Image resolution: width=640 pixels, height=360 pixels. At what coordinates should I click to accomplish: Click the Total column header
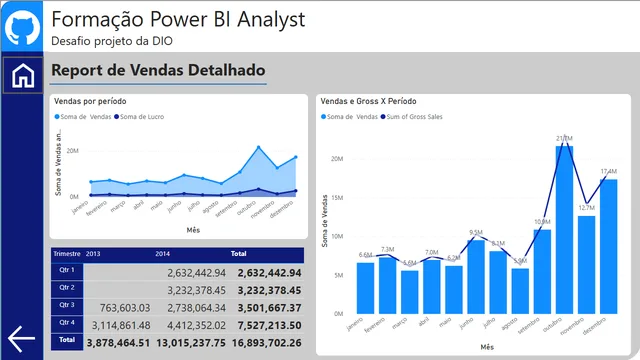coord(238,254)
